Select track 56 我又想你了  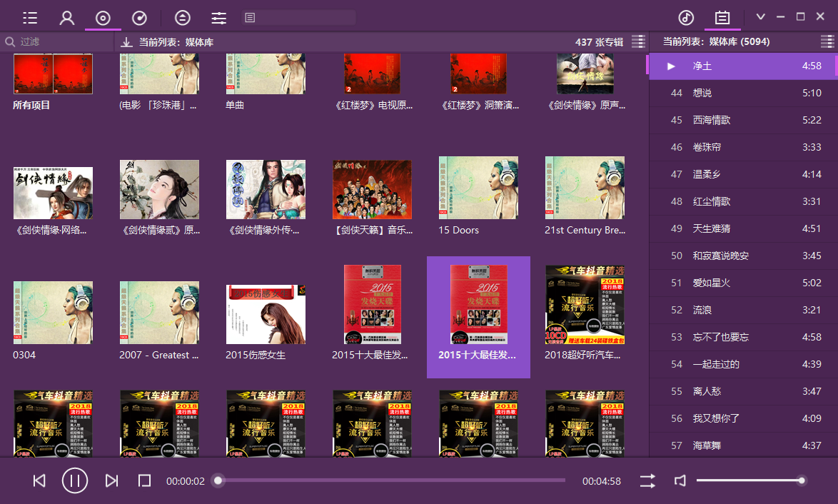743,418
